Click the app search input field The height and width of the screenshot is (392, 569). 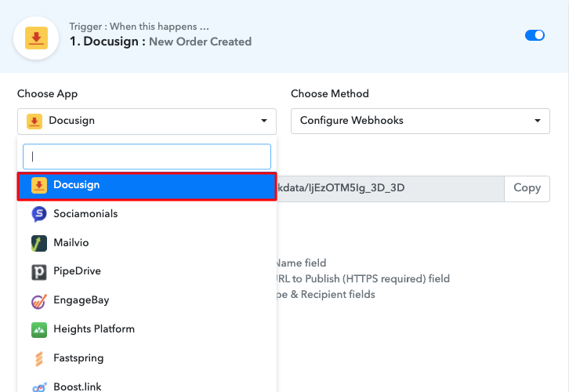coord(147,157)
